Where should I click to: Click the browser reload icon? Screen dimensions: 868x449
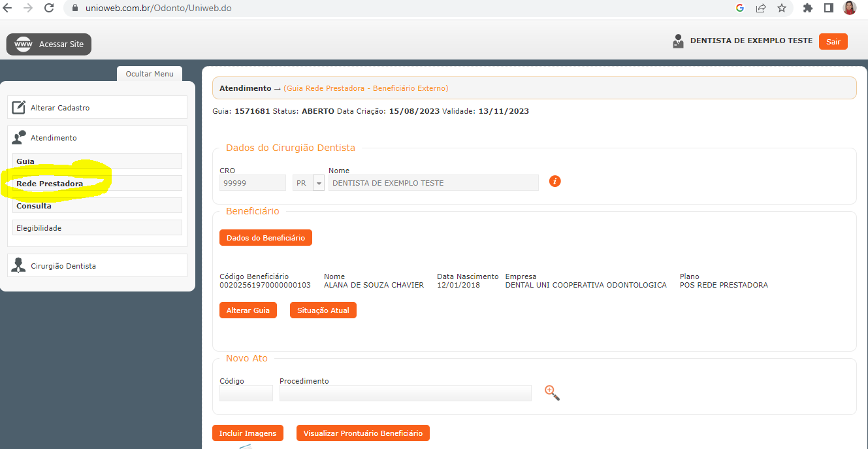click(x=49, y=8)
